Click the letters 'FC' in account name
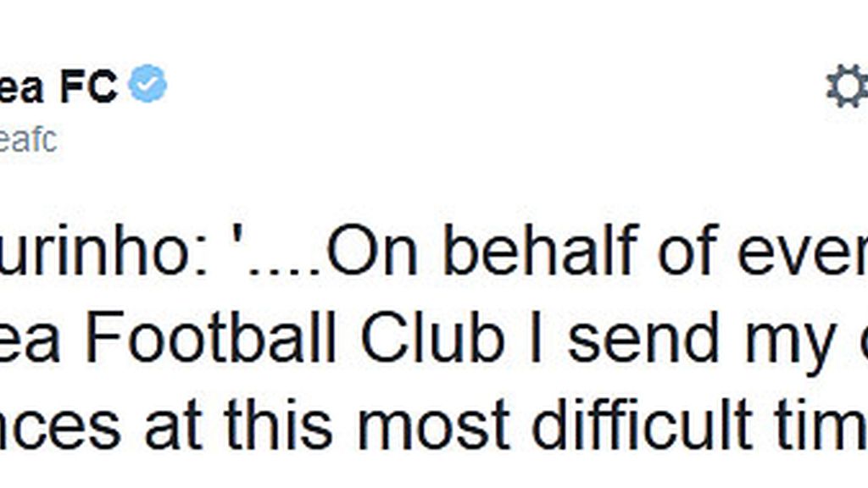The width and height of the screenshot is (868, 488). (88, 86)
